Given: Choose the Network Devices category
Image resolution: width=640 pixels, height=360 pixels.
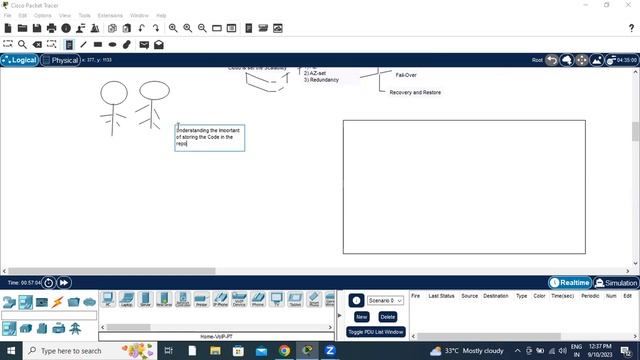Looking at the screenshot, I should (9, 302).
